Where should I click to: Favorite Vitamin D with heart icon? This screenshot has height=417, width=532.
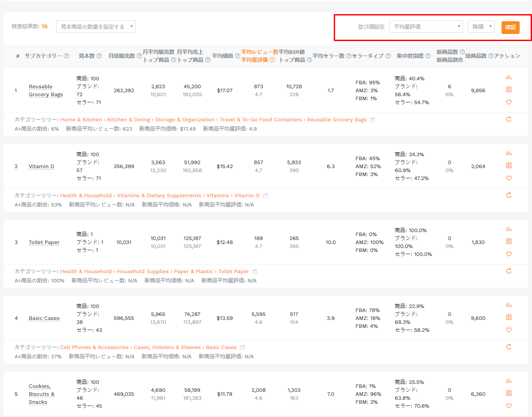pyautogui.click(x=509, y=178)
